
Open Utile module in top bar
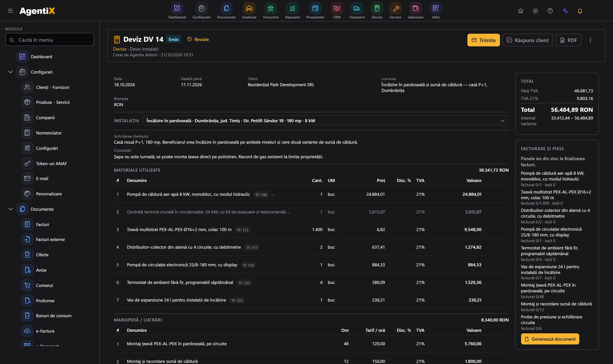(x=436, y=11)
